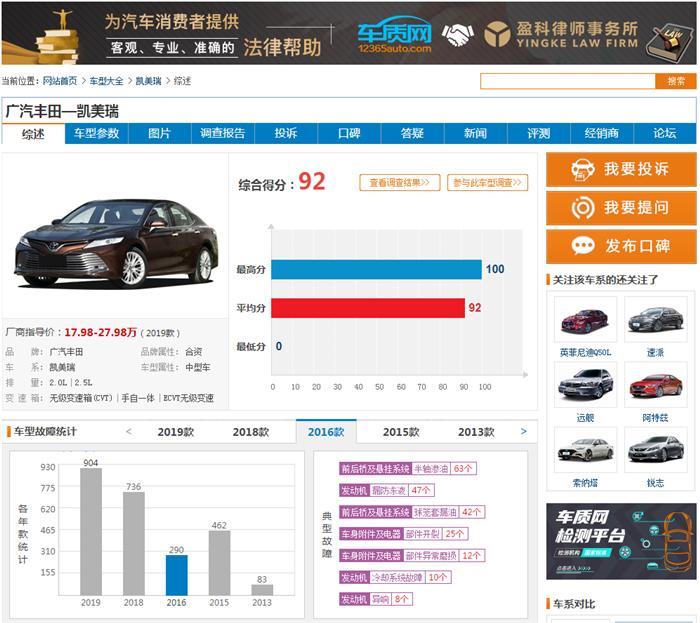Screen dimensions: 700x623
Task: Open the 速派 car link
Action: 655,353
